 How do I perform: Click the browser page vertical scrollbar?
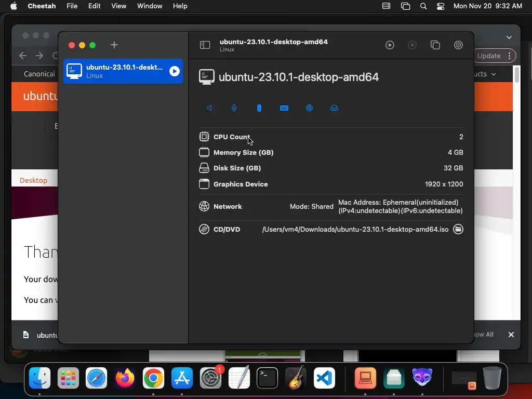tap(517, 75)
